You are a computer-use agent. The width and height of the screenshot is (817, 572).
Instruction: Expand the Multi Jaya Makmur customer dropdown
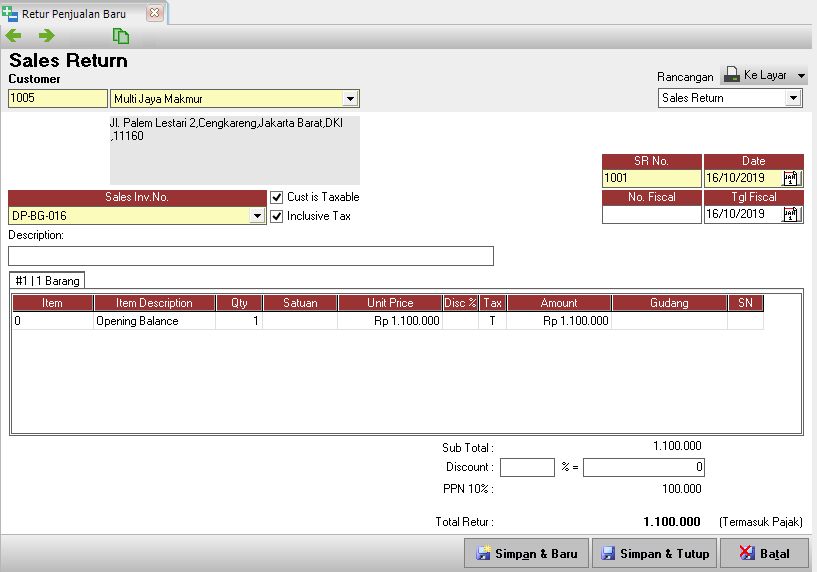pyautogui.click(x=350, y=99)
